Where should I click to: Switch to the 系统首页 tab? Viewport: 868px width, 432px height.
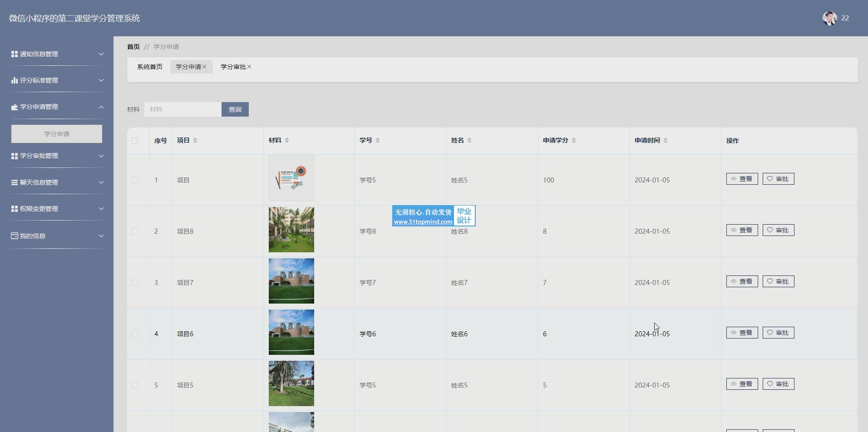click(x=150, y=67)
